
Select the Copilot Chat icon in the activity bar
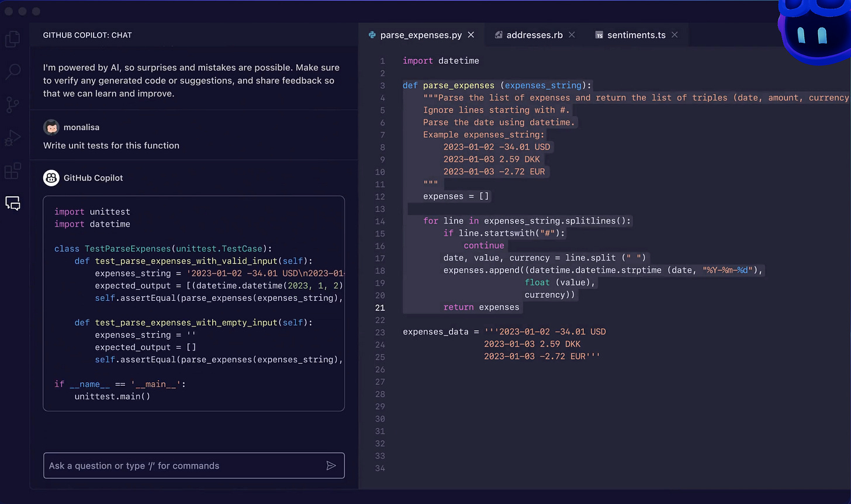(x=13, y=203)
